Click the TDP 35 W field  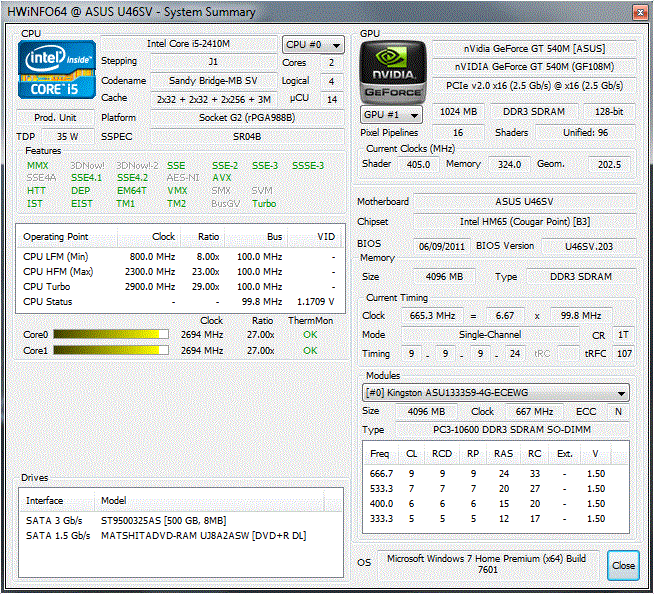(67, 136)
